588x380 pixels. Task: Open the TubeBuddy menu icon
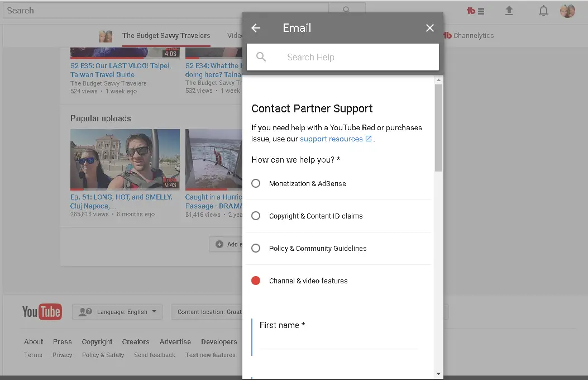(476, 11)
